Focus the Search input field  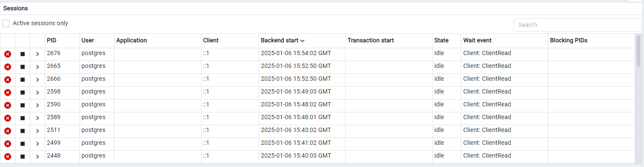point(577,25)
